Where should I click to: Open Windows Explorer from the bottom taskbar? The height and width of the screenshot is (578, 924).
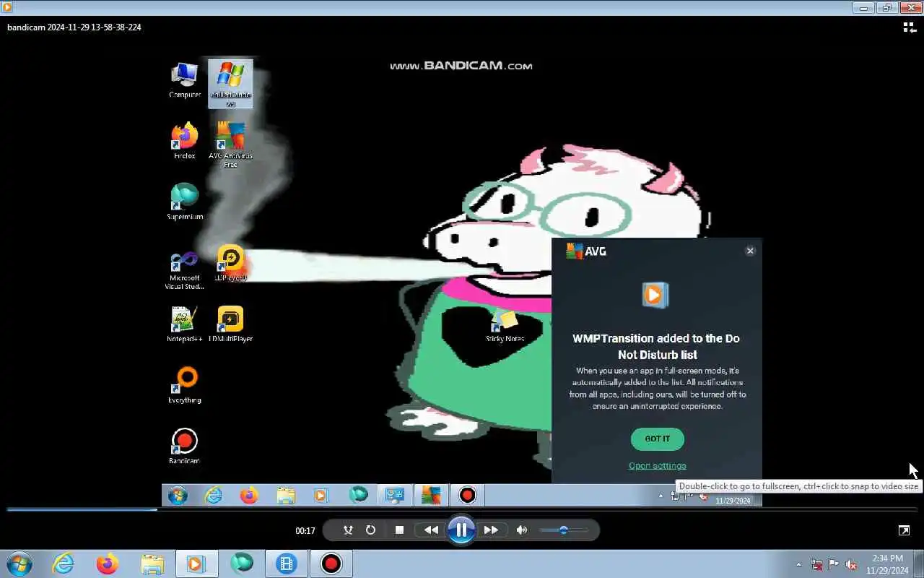tap(152, 564)
